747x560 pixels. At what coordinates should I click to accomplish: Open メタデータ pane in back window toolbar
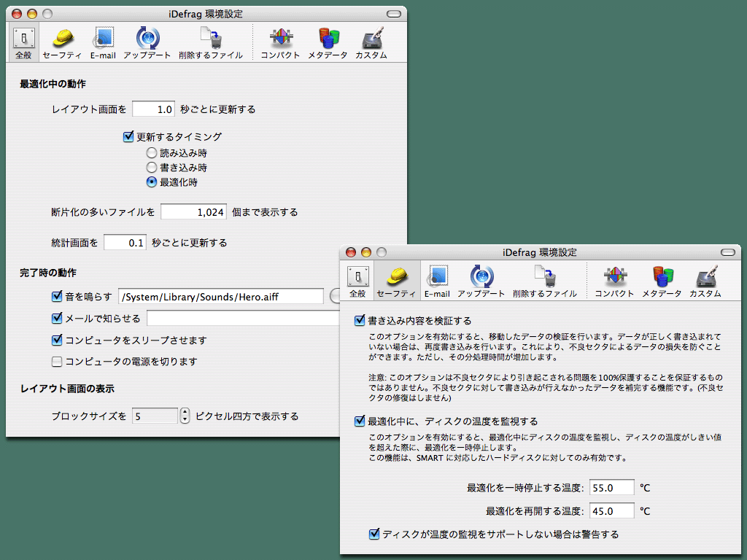(328, 43)
